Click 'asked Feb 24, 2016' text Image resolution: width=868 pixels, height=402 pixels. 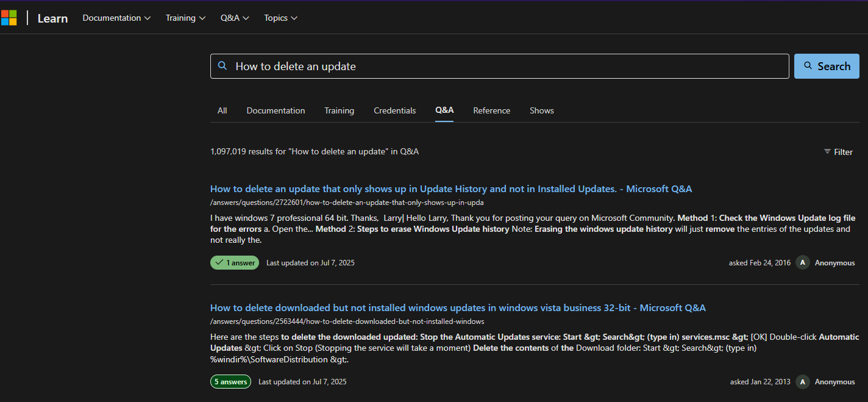(x=759, y=263)
